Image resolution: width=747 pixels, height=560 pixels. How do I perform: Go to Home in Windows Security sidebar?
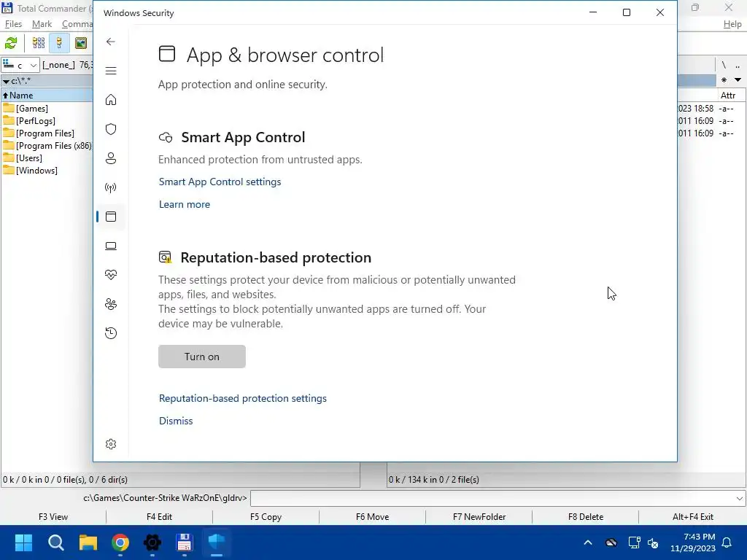tap(111, 100)
